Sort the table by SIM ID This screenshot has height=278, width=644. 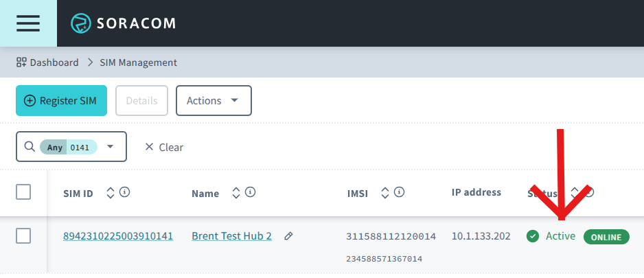point(110,193)
